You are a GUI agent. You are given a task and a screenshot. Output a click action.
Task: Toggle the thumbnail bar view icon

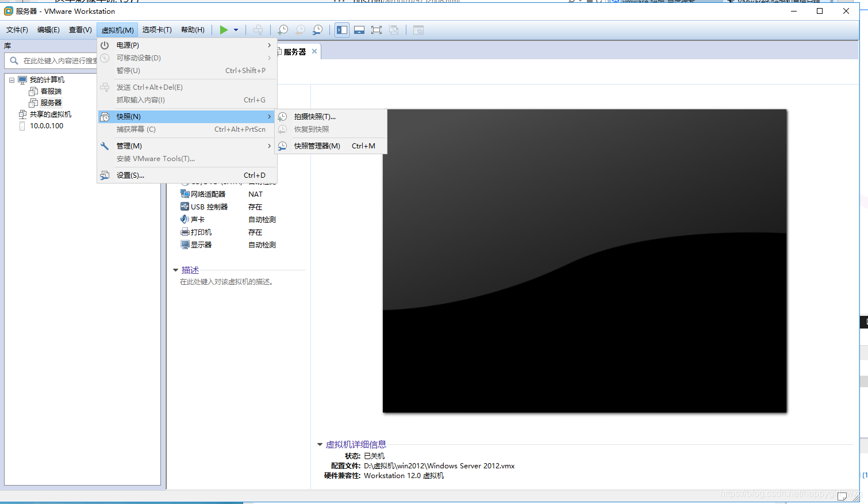point(359,30)
